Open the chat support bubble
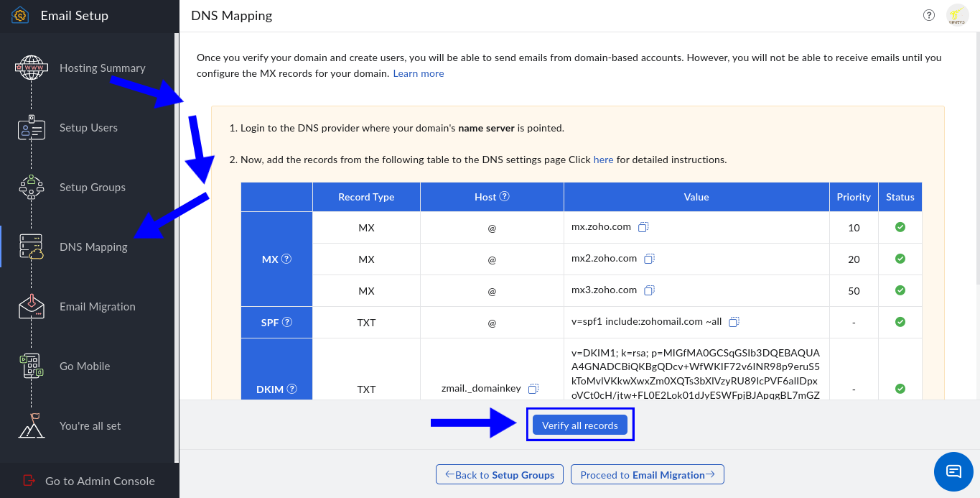The image size is (980, 498). coord(953,471)
